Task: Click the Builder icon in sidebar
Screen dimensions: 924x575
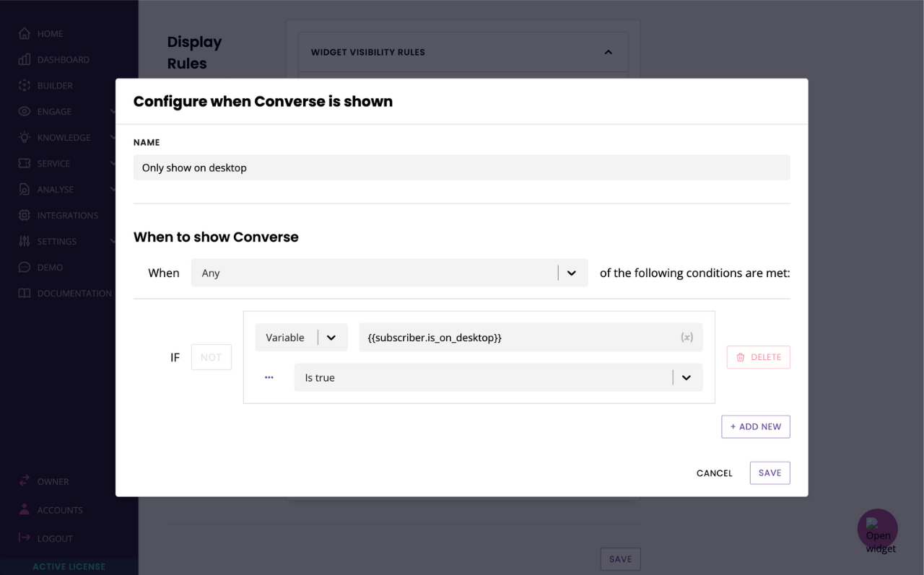Action: pos(25,85)
